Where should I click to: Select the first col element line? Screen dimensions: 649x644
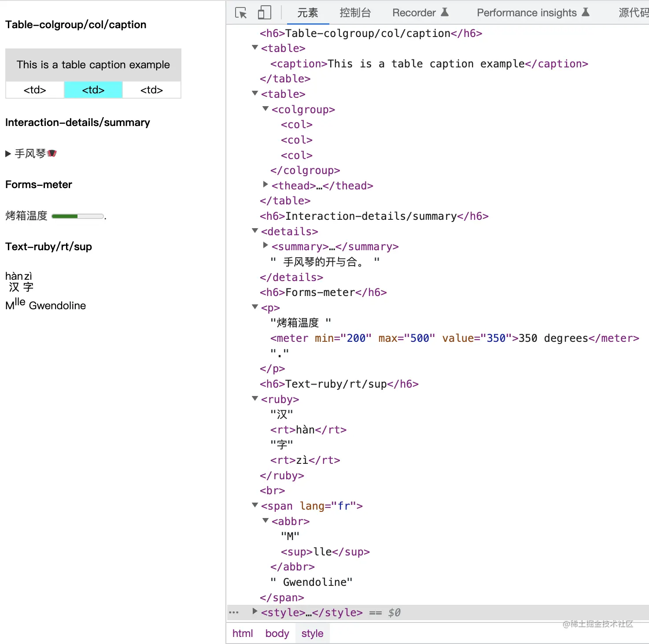[297, 125]
